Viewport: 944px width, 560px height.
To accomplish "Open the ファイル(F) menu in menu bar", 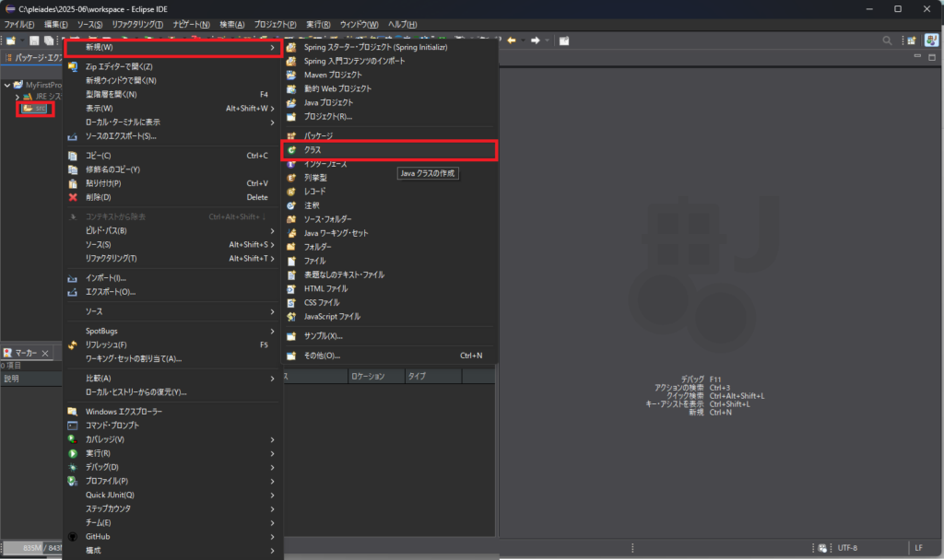I will tap(19, 24).
